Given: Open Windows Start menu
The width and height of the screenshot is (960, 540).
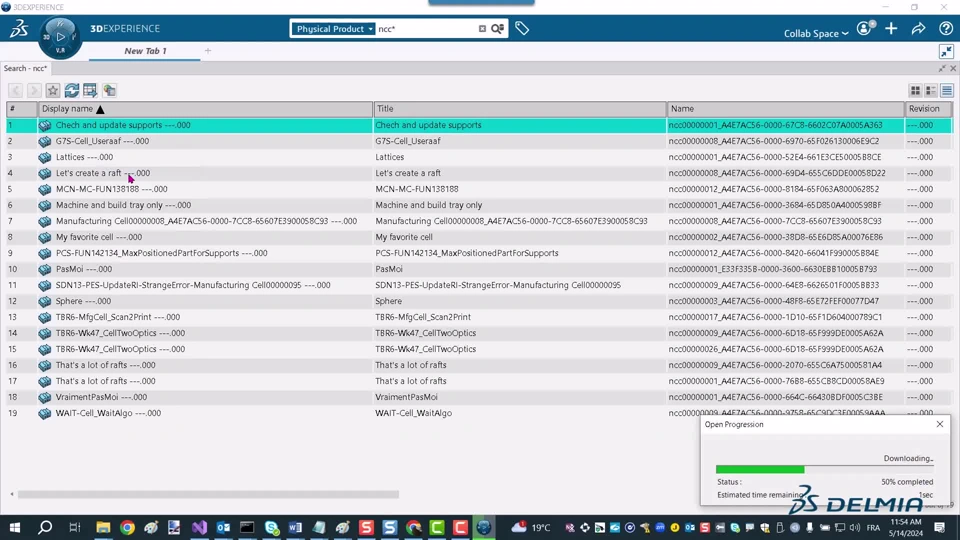Looking at the screenshot, I should pyautogui.click(x=15, y=527).
